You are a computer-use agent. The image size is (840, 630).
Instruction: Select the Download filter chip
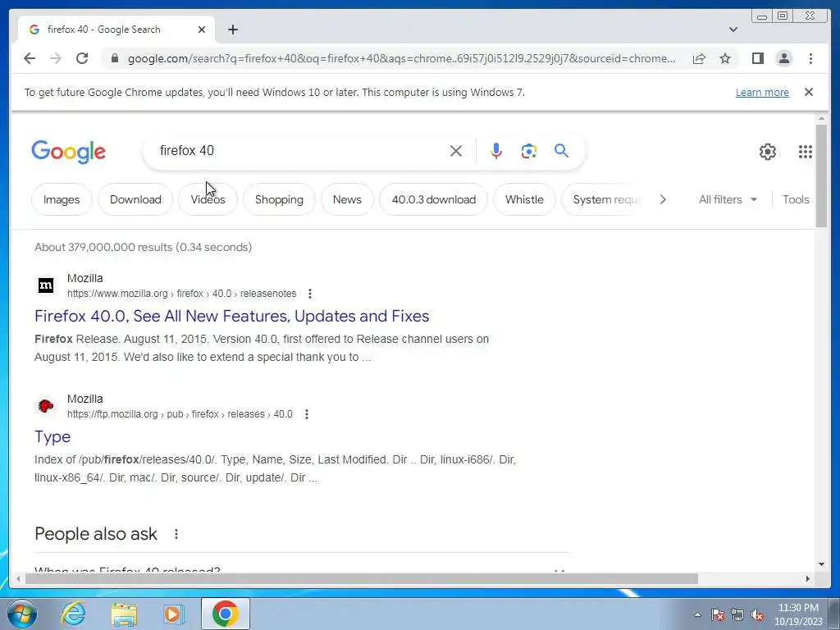tap(135, 199)
